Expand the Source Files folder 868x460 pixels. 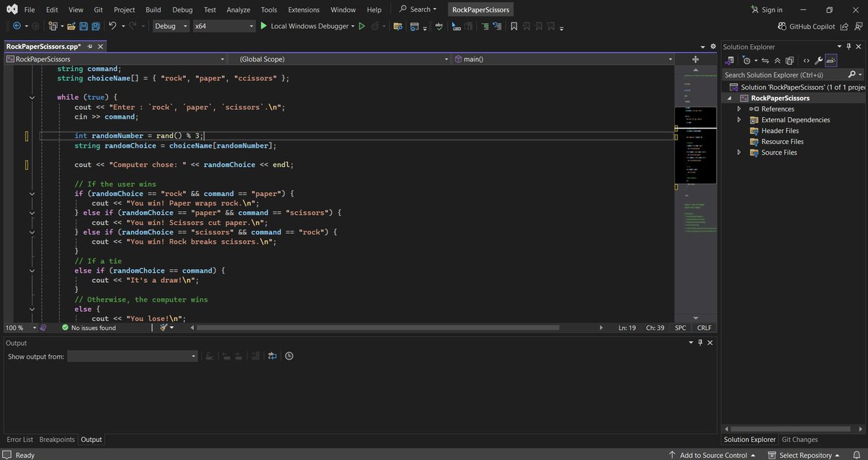pyautogui.click(x=739, y=153)
